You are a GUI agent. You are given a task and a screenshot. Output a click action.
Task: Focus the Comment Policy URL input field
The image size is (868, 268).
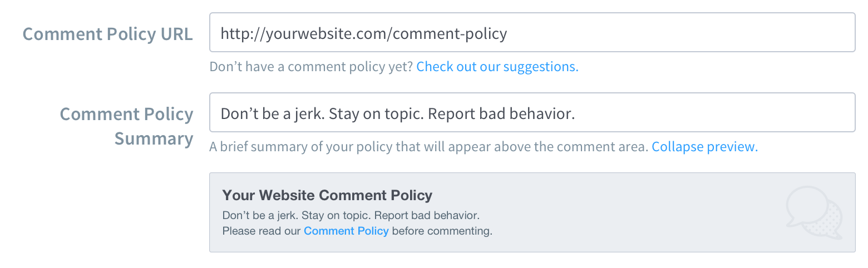pyautogui.click(x=532, y=32)
